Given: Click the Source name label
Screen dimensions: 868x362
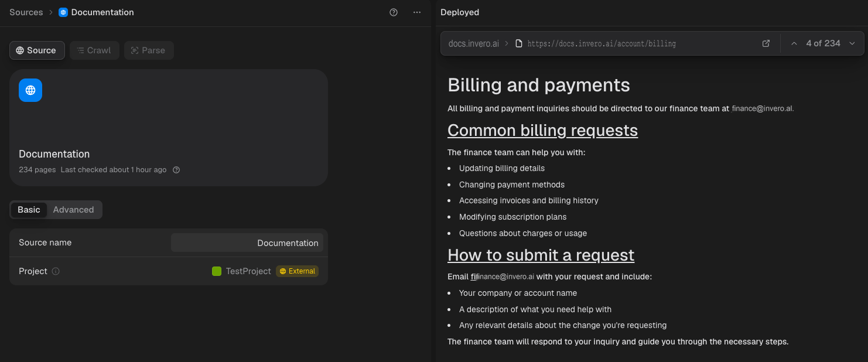Looking at the screenshot, I should pos(45,243).
